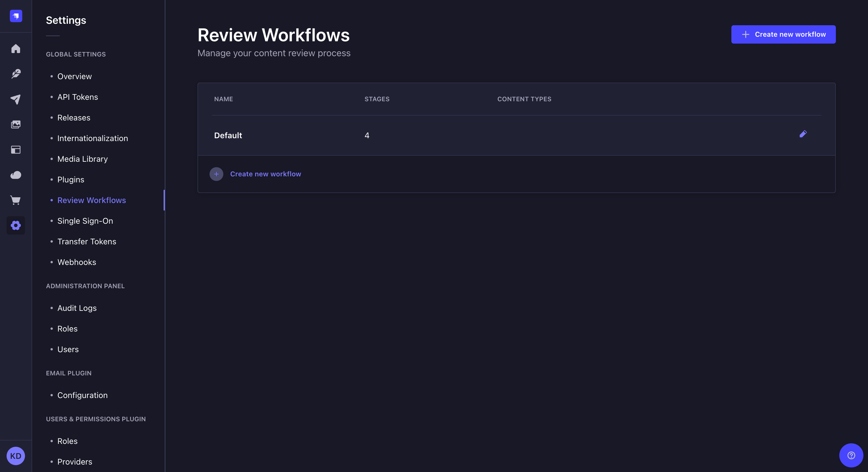Open the Home dashboard icon
The height and width of the screenshot is (472, 868).
[15, 49]
